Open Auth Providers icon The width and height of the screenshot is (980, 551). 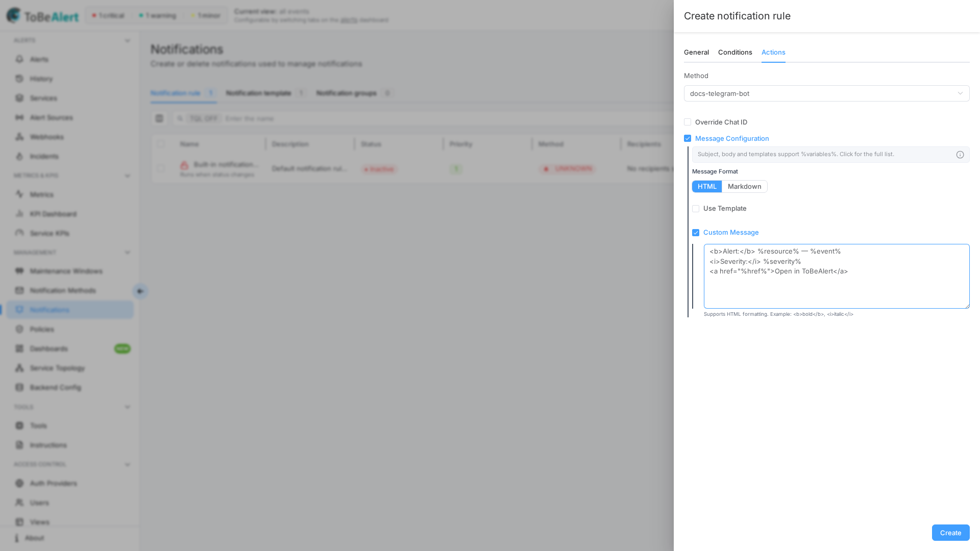(19, 483)
